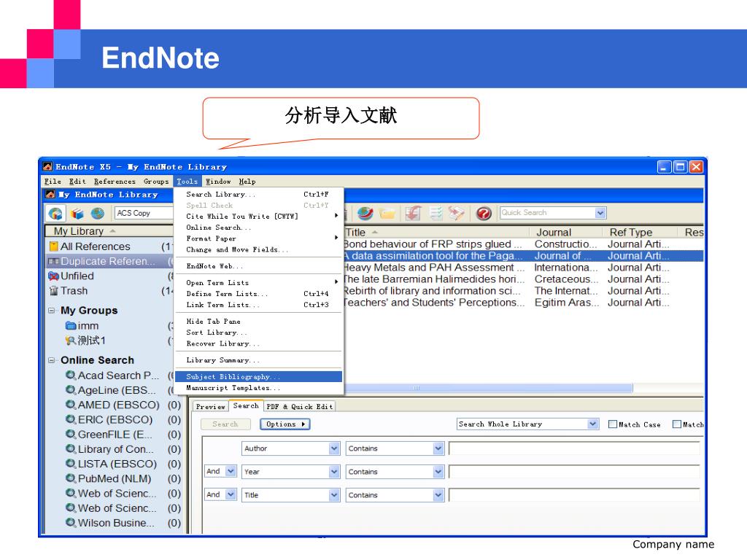The width and height of the screenshot is (747, 560).
Task: Open the Cite While You Write submenu
Action: pyautogui.click(x=258, y=216)
